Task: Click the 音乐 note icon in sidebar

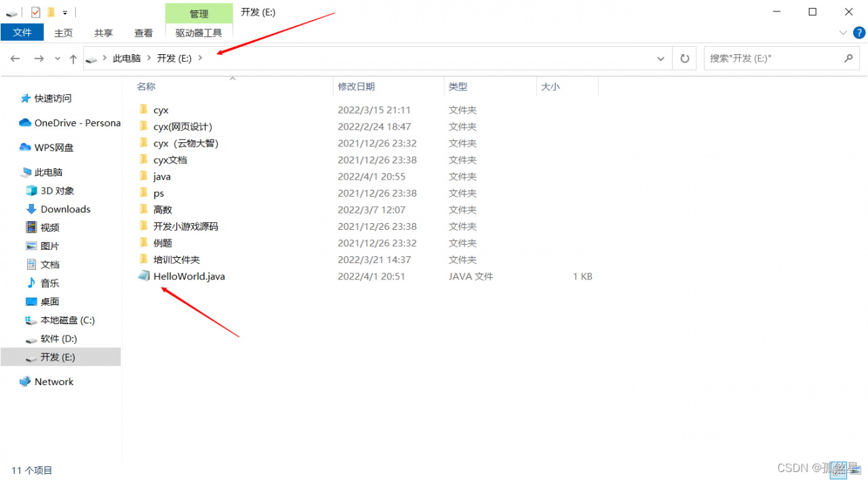Action: (31, 283)
